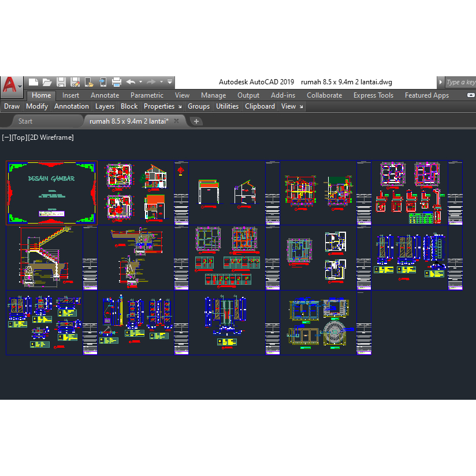Click the Open file folder icon
Image resolution: width=476 pixels, height=476 pixels.
[47, 82]
